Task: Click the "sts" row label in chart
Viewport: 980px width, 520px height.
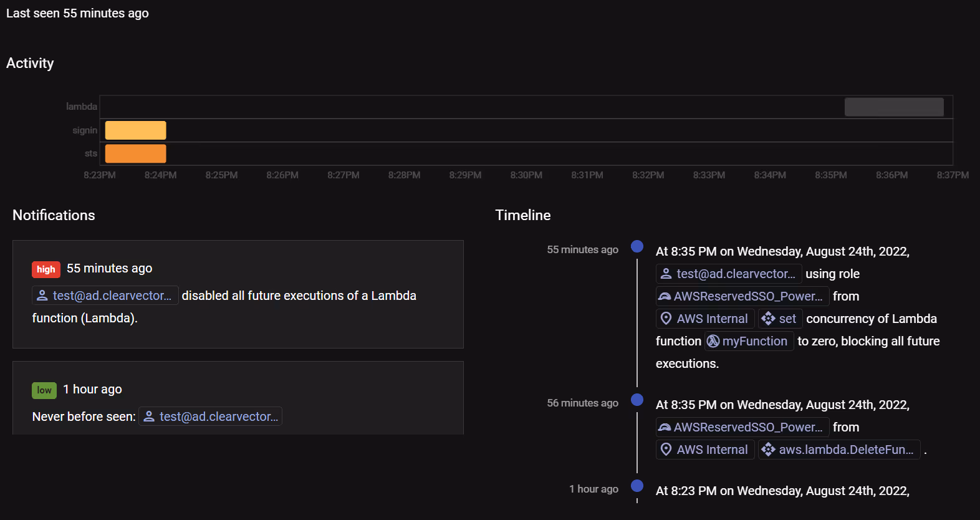Action: click(x=91, y=153)
